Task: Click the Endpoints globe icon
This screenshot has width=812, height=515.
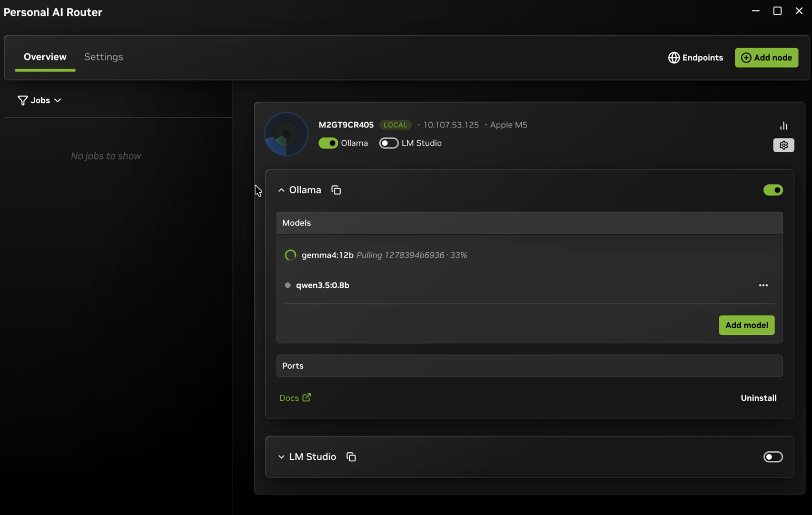Action: pyautogui.click(x=674, y=58)
